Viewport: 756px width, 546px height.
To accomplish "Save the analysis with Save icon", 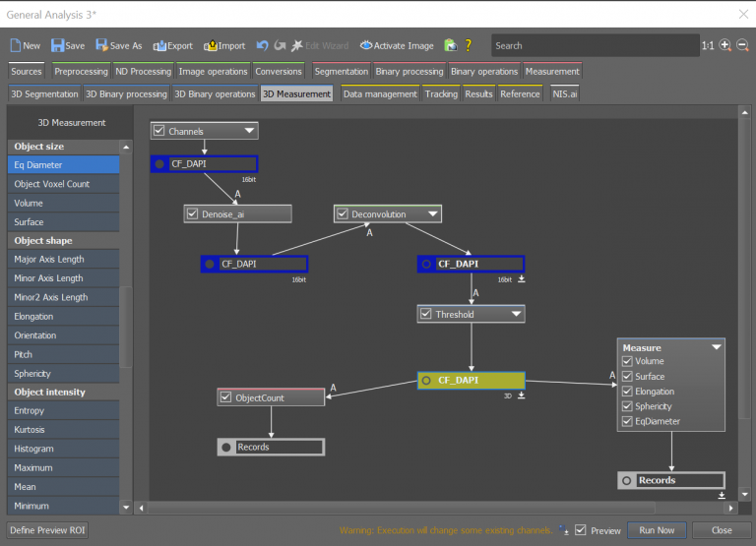I will 58,45.
